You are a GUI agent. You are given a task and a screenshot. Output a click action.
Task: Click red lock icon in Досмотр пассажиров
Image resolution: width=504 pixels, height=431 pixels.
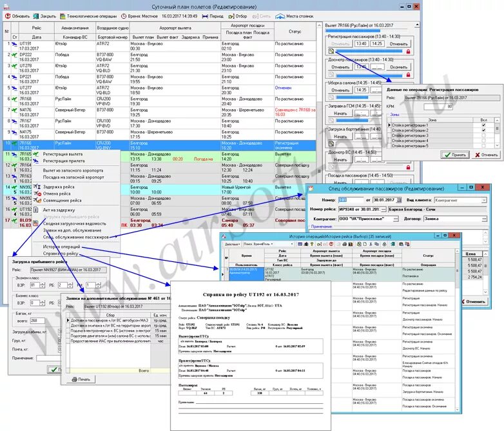coord(408,75)
